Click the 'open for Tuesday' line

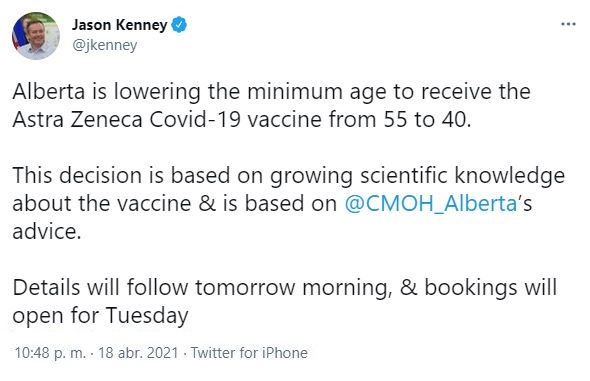point(100,315)
